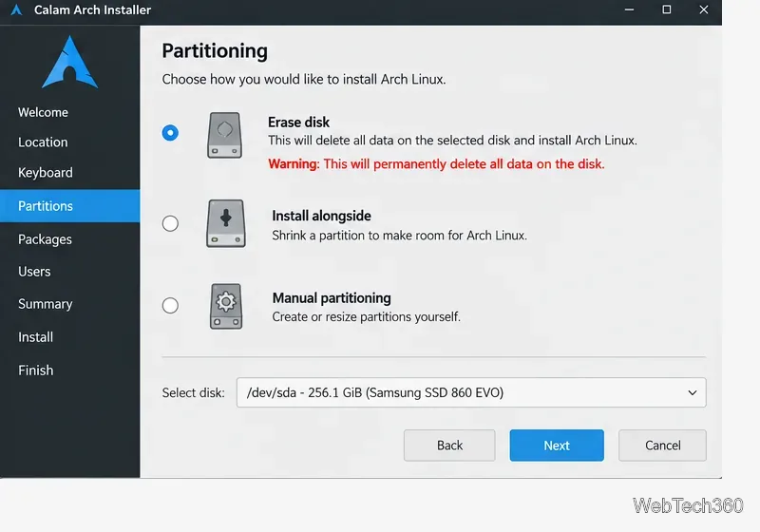
Task: Click the Back button
Action: [449, 446]
